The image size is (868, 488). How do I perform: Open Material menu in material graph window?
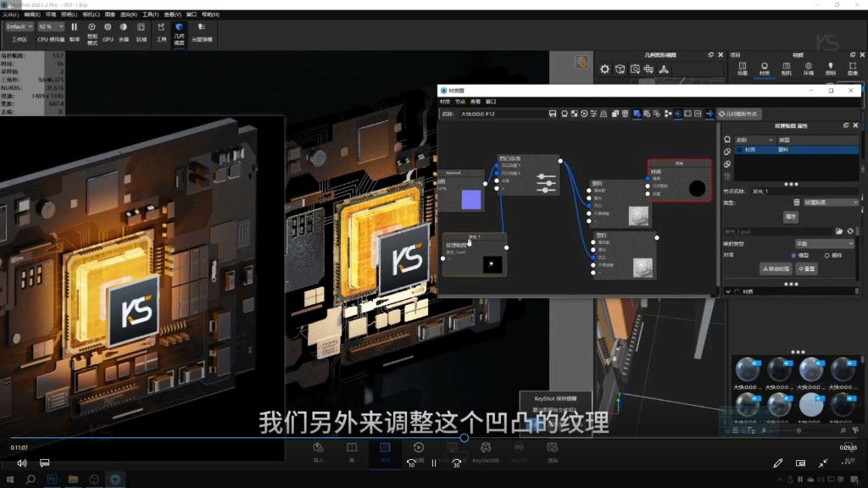[444, 102]
